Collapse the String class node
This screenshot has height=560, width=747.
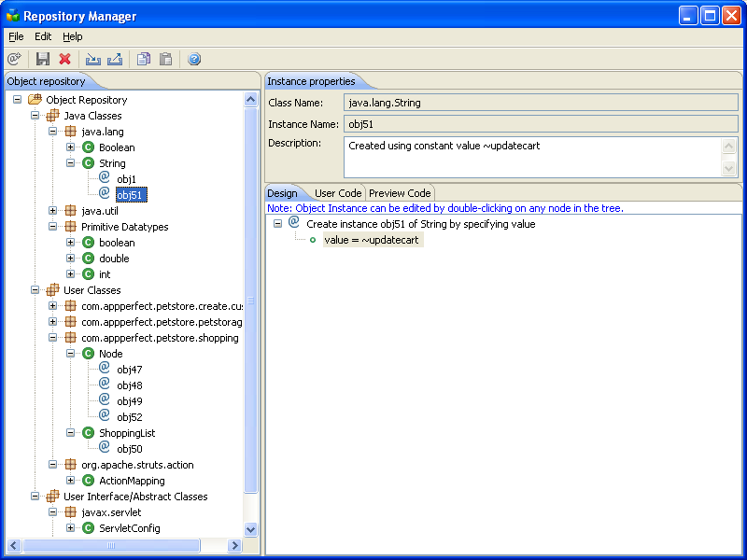click(71, 162)
